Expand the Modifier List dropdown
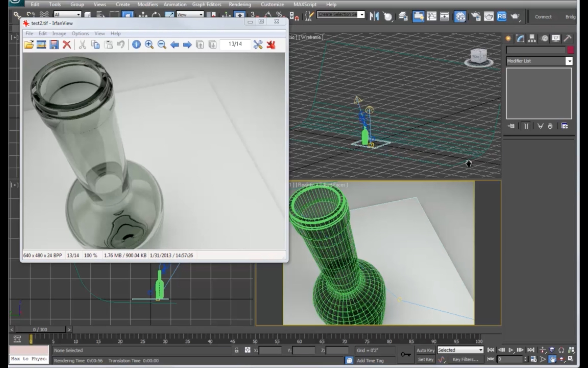Viewport: 588px width, 368px height. [x=569, y=61]
